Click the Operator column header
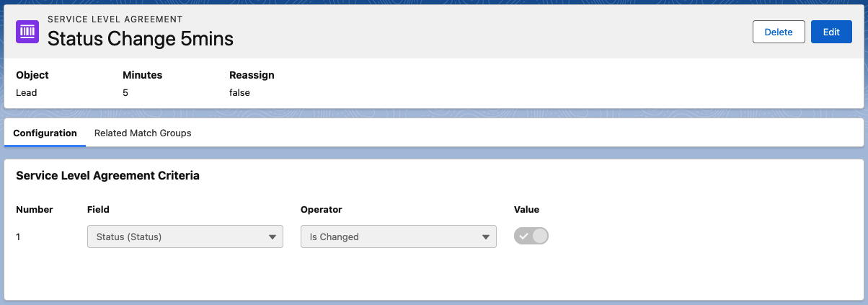Viewport: 868px width, 305px height. point(322,209)
